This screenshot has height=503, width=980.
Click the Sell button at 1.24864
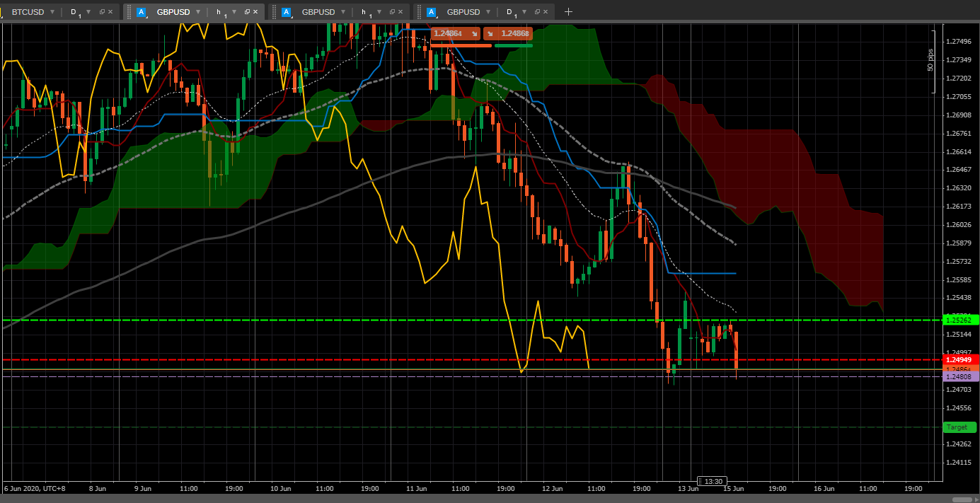click(x=456, y=33)
